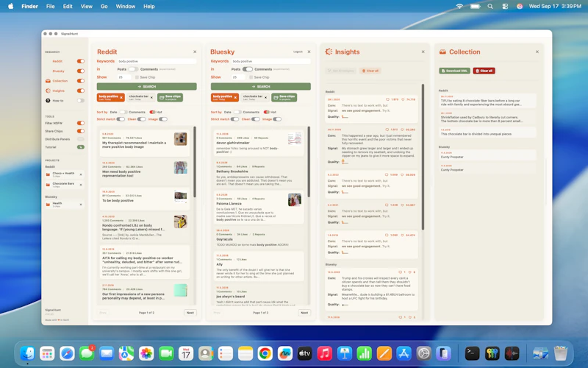Image resolution: width=588 pixels, height=368 pixels.
Task: Click Download XML in the Collection panel
Action: click(454, 71)
